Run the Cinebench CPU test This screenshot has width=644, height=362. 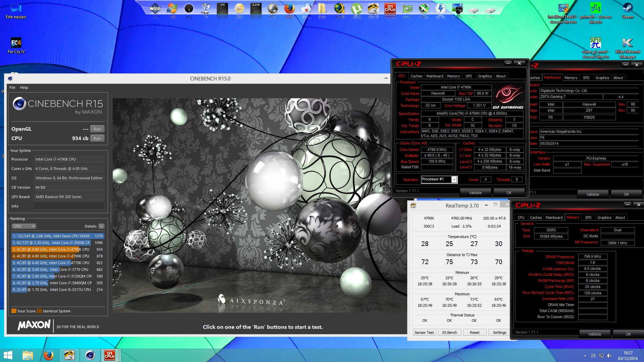coord(97,138)
